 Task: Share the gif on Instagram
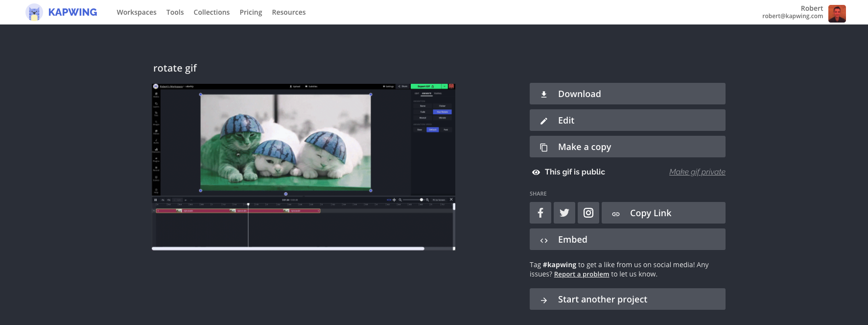pos(588,213)
